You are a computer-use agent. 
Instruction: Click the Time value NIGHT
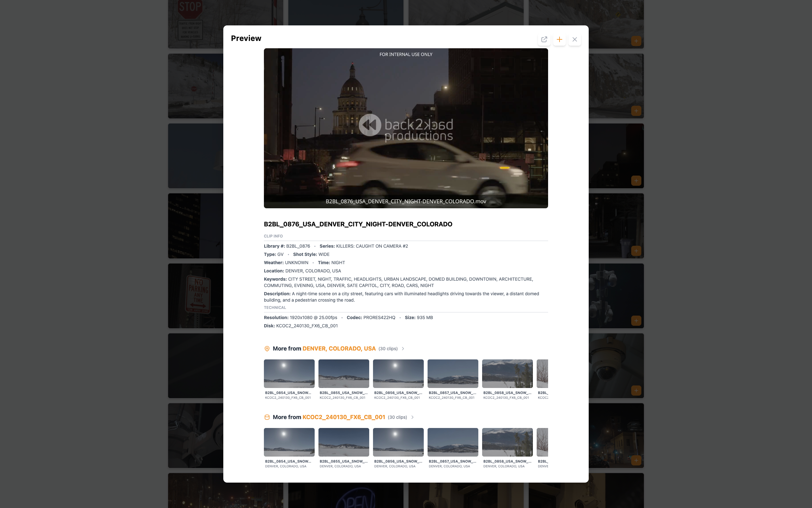coord(338,263)
